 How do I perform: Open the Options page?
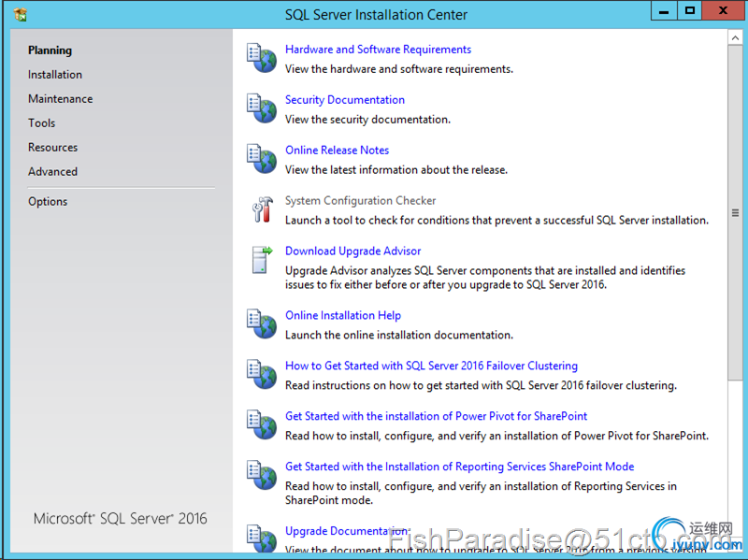[48, 201]
